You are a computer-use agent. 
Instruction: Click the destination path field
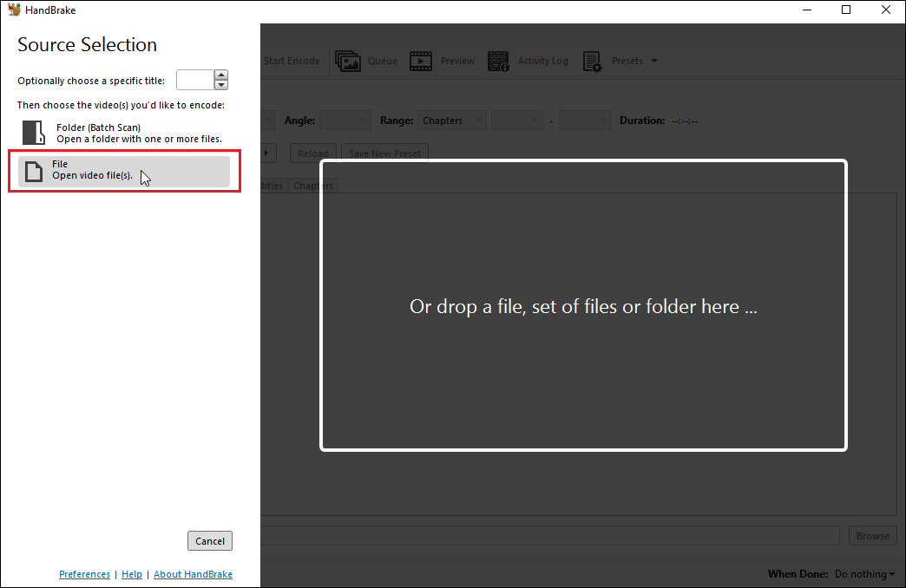click(549, 536)
